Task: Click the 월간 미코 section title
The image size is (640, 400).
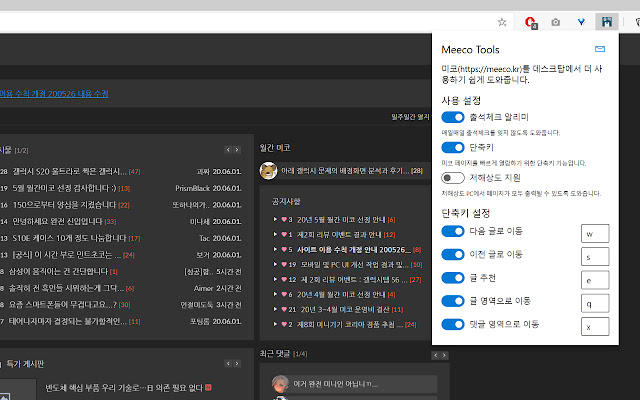Action: tap(275, 148)
